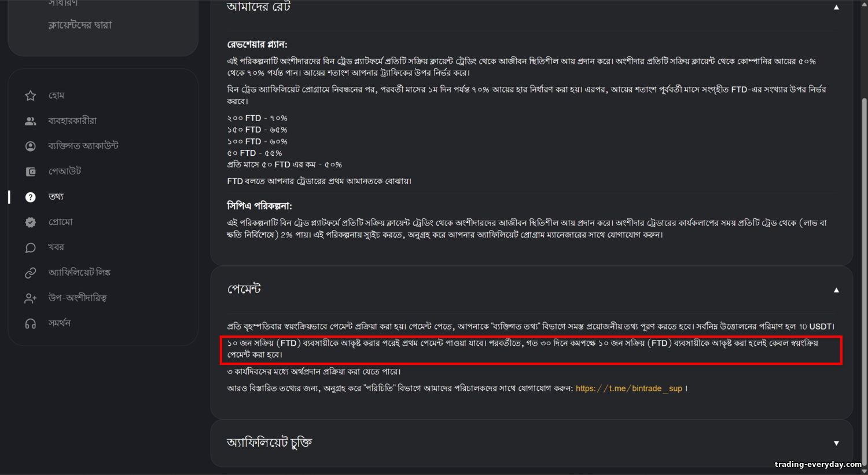Select the chain link icon for affiliate link
868x475 pixels.
tap(31, 273)
